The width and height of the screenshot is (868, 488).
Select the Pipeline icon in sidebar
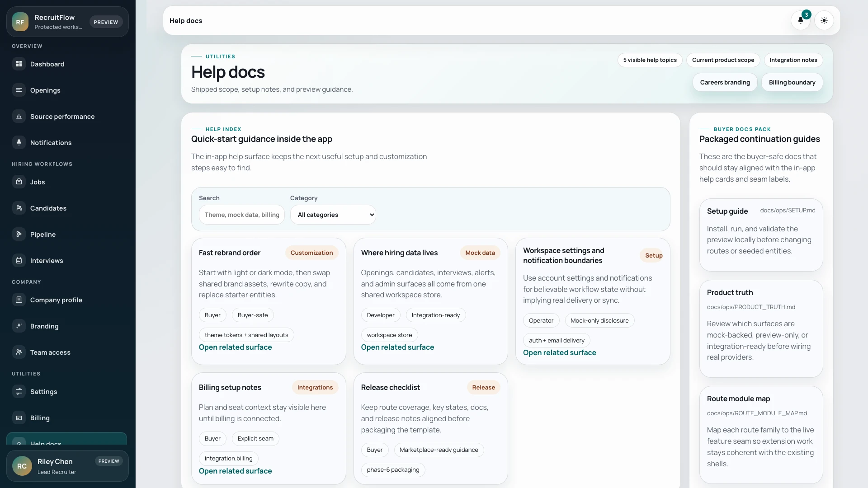[x=19, y=235]
